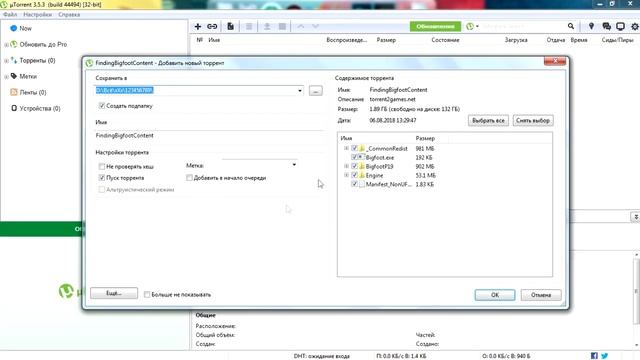Click the Remove Torrent toolbar icon

coord(249,27)
